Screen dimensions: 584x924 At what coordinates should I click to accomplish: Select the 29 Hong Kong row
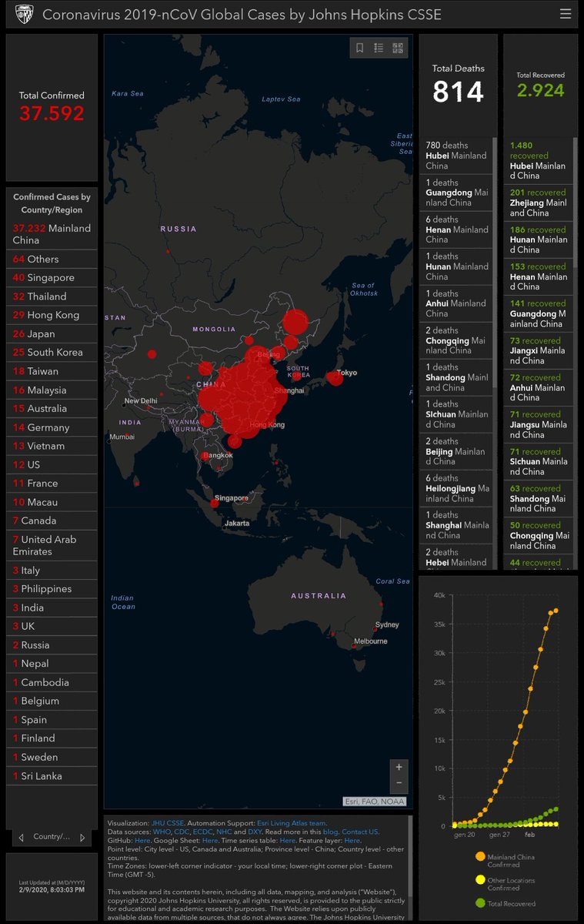pos(52,315)
